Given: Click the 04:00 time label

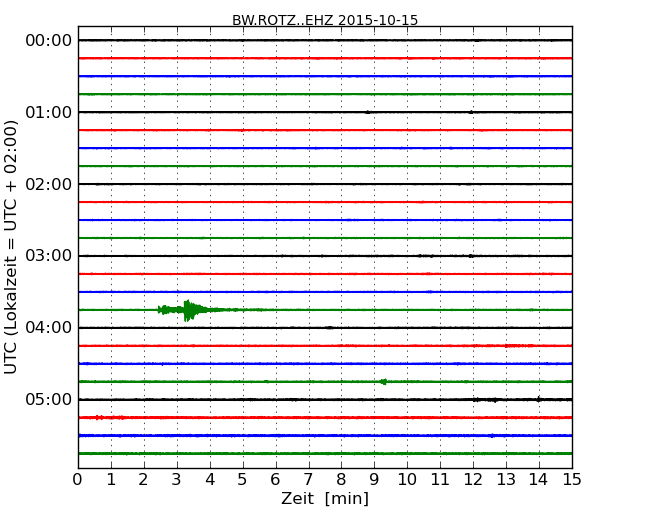Looking at the screenshot, I should 49,328.
